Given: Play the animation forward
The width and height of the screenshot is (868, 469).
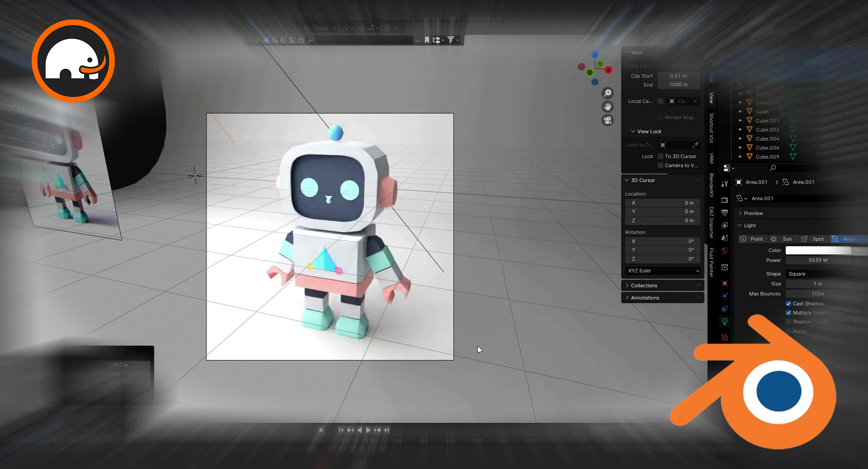Looking at the screenshot, I should pyautogui.click(x=368, y=430).
